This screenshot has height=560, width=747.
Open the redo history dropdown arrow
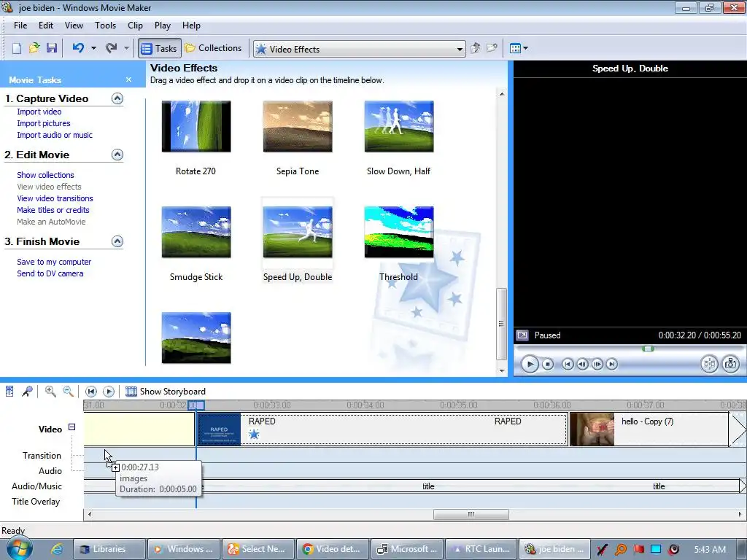click(x=126, y=48)
